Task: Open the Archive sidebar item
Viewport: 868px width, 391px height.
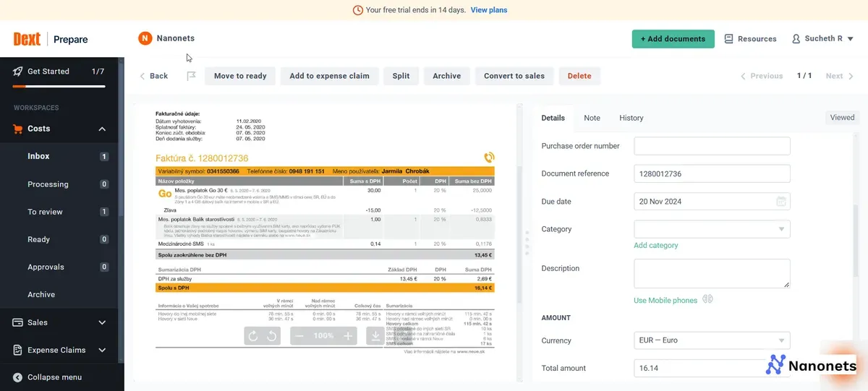Action: (x=59, y=294)
